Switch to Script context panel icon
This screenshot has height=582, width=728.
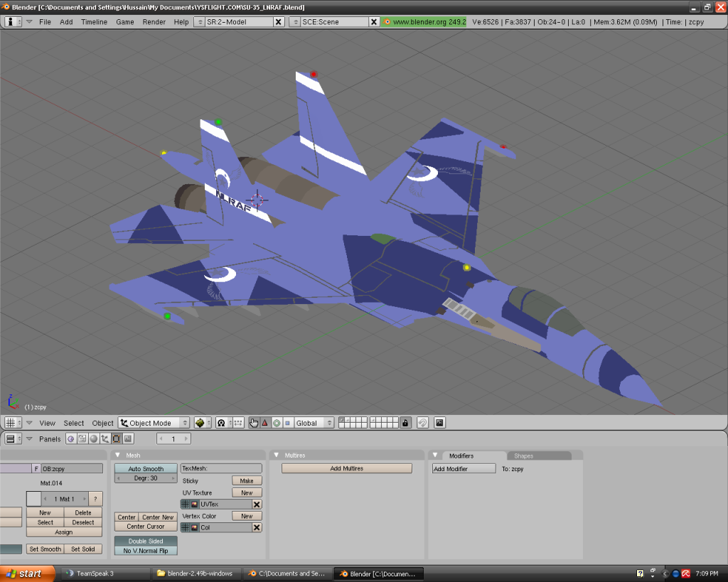82,438
